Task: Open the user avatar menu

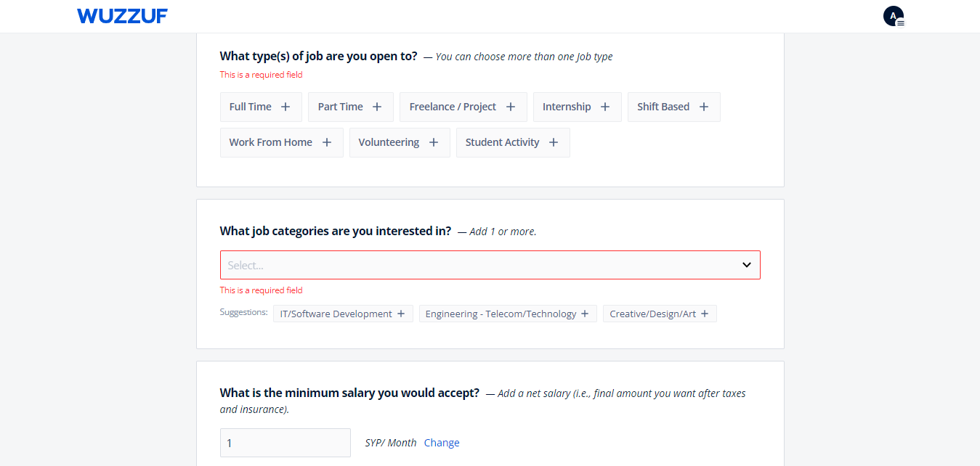Action: tap(894, 16)
